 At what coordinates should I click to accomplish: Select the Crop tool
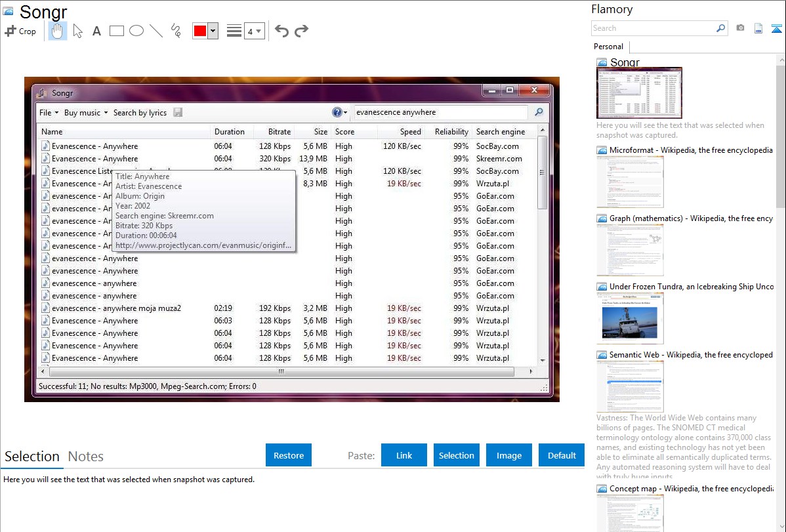(x=20, y=31)
